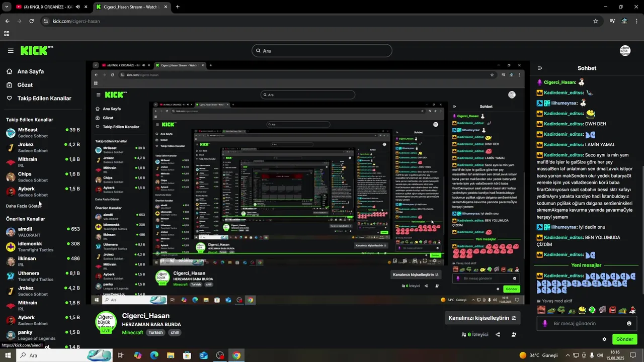Screen dimensions: 644x362
Task: Open Windows Start menu
Action: [8, 355]
